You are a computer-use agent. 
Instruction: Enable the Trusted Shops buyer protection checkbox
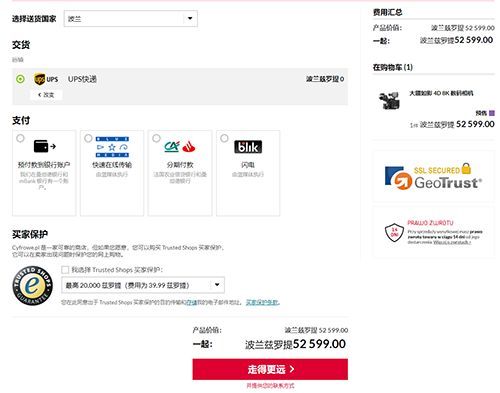click(65, 270)
